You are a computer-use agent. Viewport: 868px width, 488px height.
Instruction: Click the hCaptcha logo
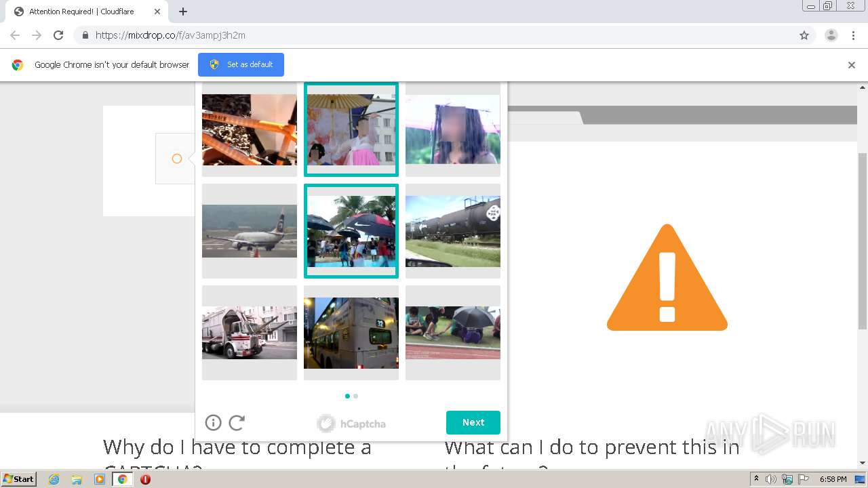click(x=351, y=424)
